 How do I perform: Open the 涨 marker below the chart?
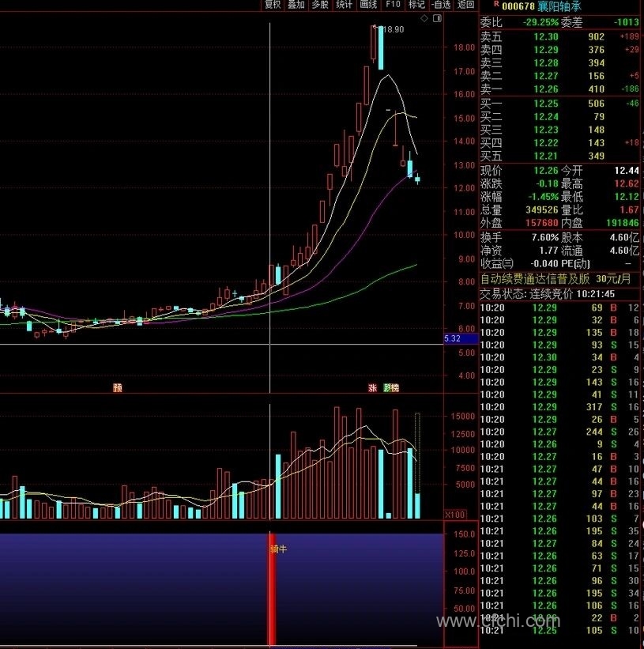tap(373, 388)
